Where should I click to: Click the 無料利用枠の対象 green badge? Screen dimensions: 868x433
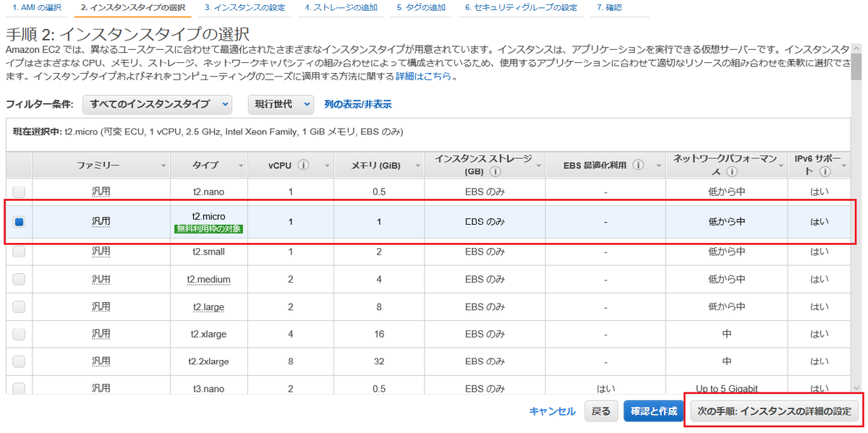point(209,228)
